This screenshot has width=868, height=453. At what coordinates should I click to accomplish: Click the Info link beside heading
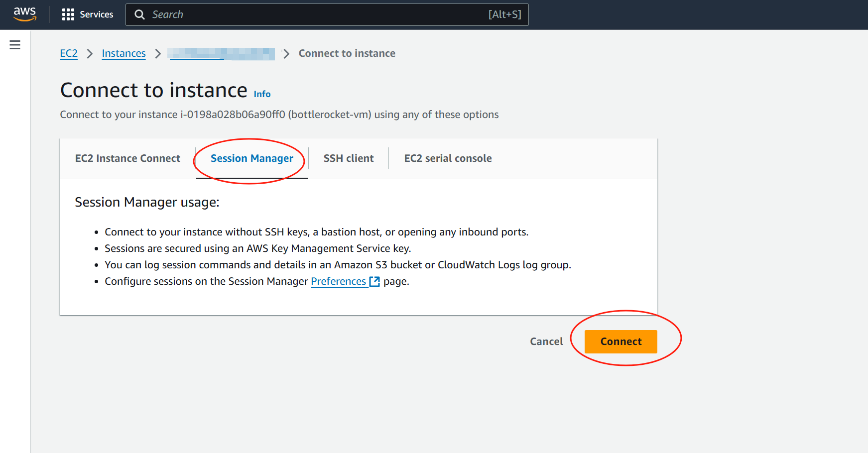(262, 94)
